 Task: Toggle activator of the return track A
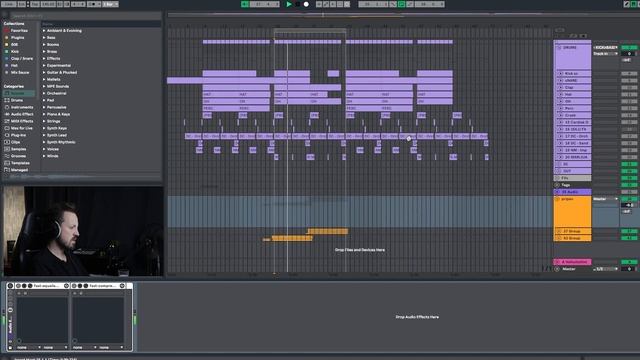click(x=629, y=262)
